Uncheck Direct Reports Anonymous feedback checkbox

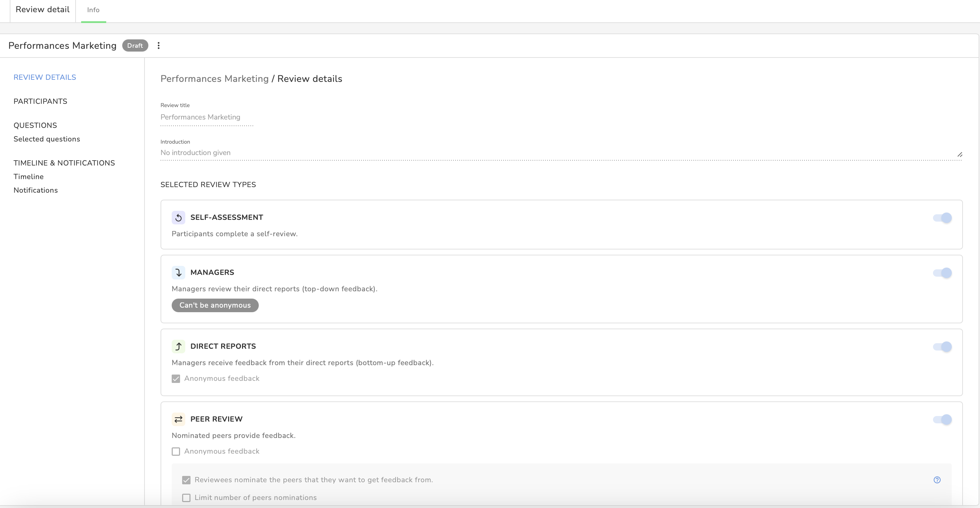[176, 379]
